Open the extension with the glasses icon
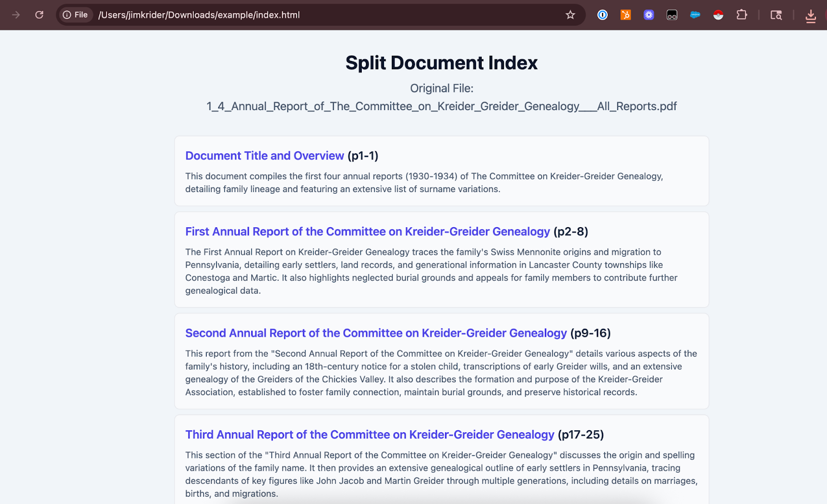827x504 pixels. point(672,15)
